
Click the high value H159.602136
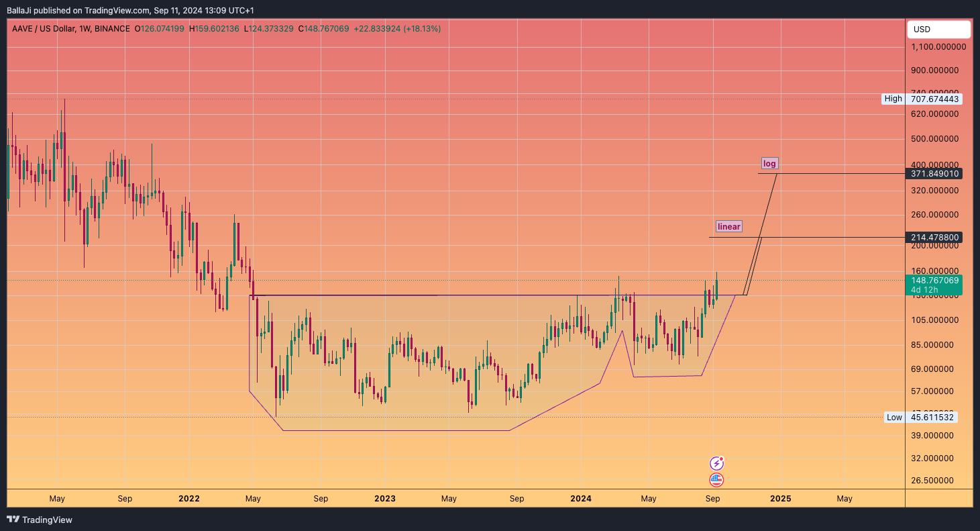click(214, 29)
